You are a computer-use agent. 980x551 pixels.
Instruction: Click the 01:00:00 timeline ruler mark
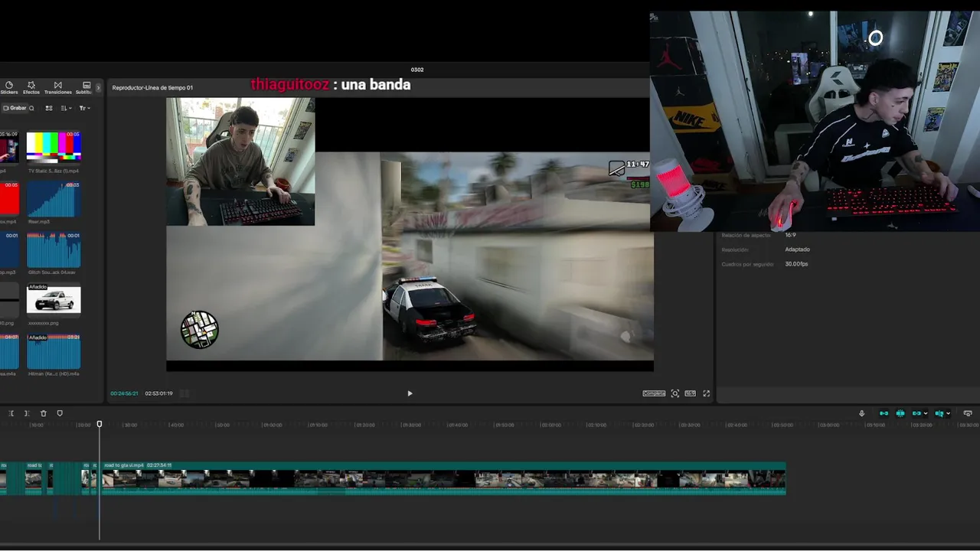(x=273, y=425)
